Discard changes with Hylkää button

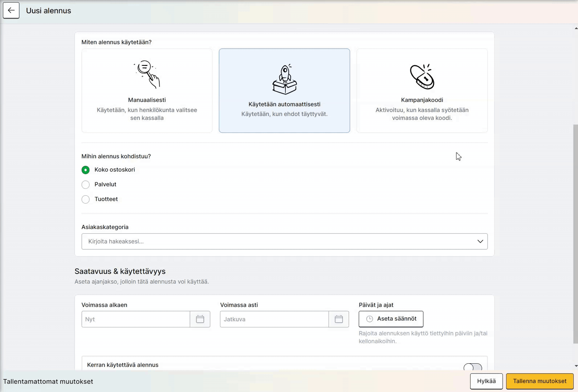[487, 381]
